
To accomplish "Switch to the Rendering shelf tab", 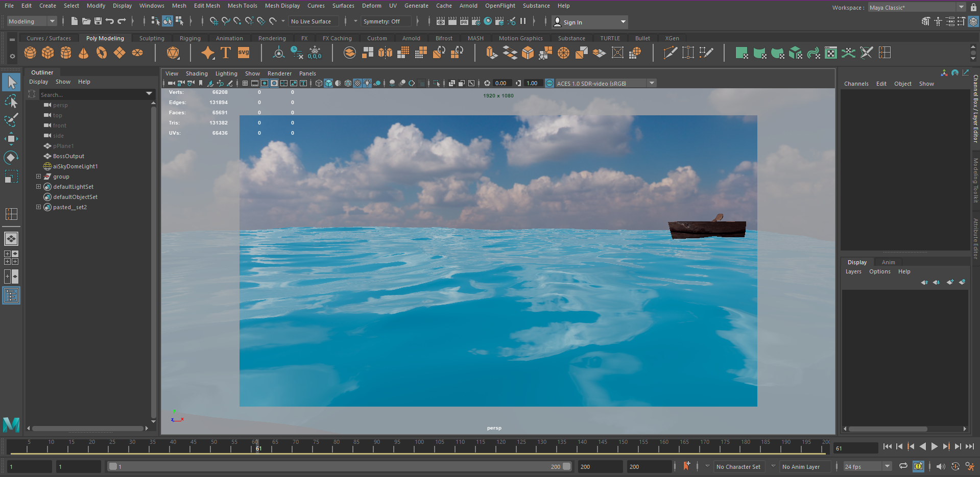I will [272, 38].
